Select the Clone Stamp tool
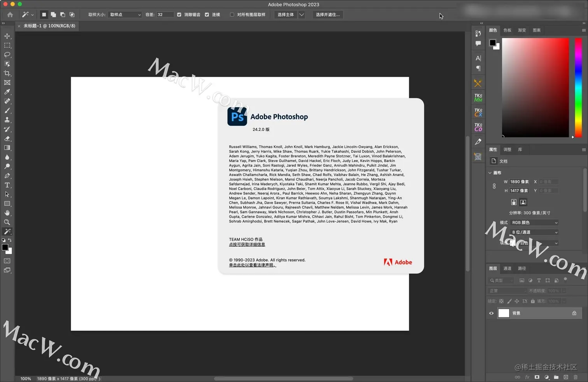This screenshot has height=382, width=588. [x=7, y=120]
